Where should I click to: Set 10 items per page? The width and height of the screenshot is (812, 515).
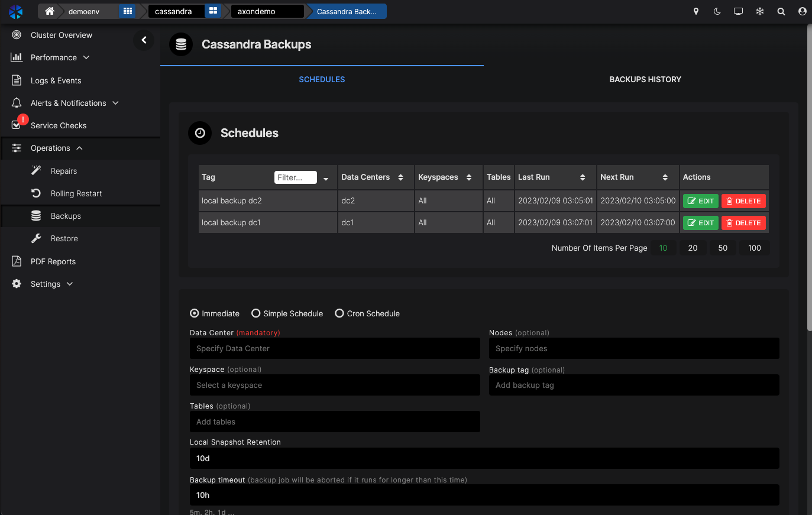tap(663, 248)
